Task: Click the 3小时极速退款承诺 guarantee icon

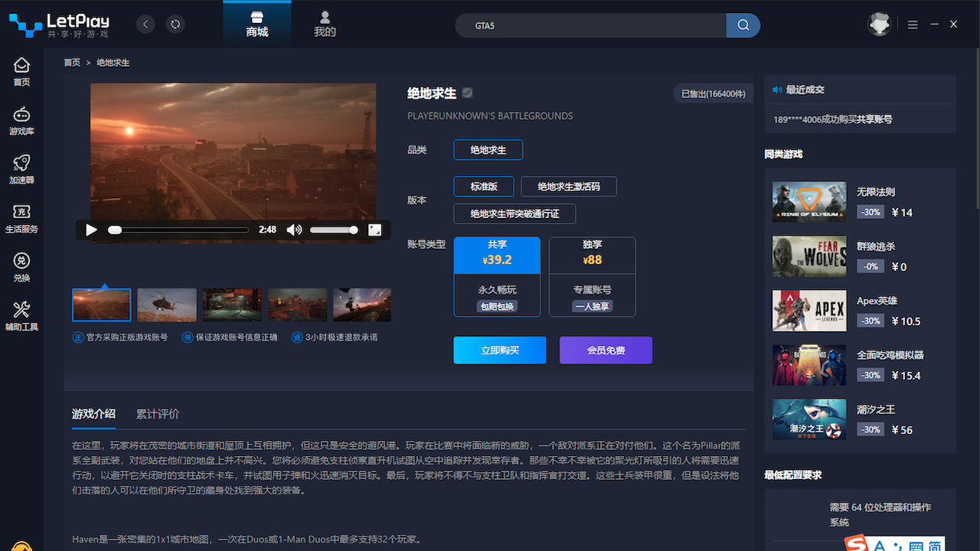Action: (x=297, y=337)
